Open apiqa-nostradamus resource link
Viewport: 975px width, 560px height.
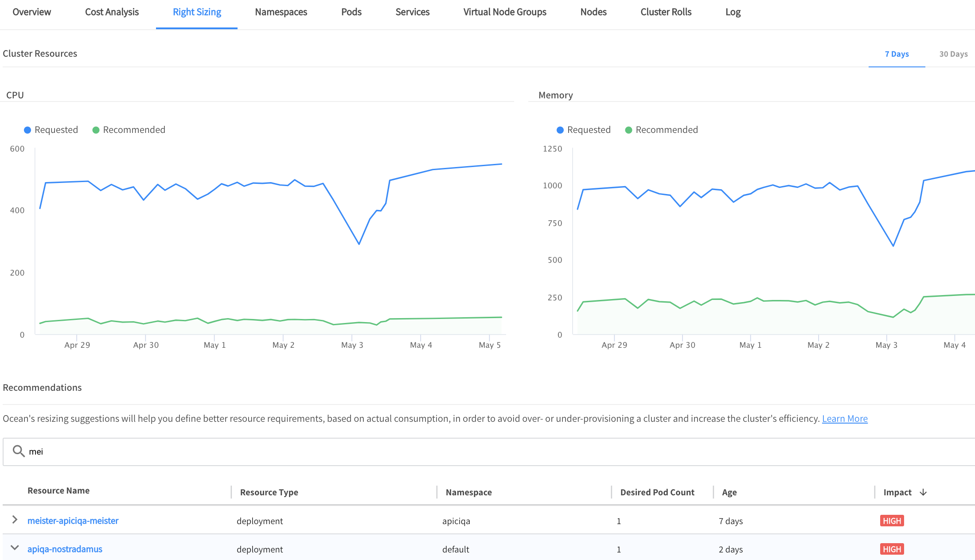click(65, 549)
